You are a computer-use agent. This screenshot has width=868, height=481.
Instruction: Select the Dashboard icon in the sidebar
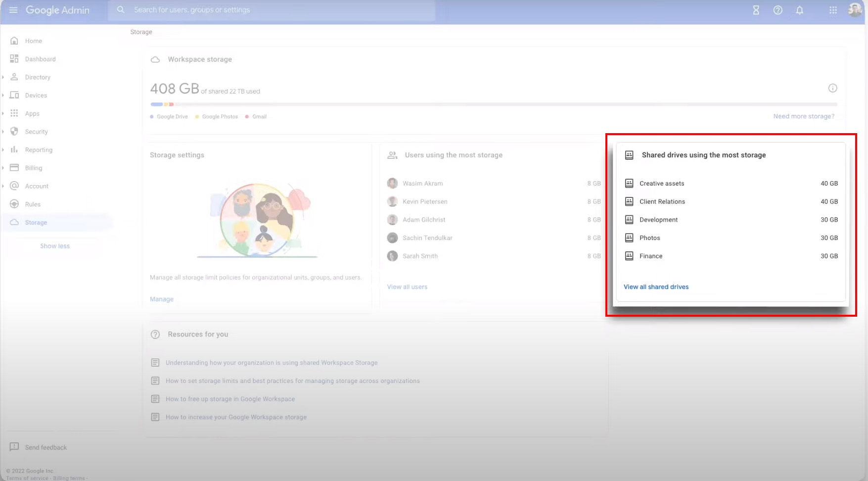[15, 59]
